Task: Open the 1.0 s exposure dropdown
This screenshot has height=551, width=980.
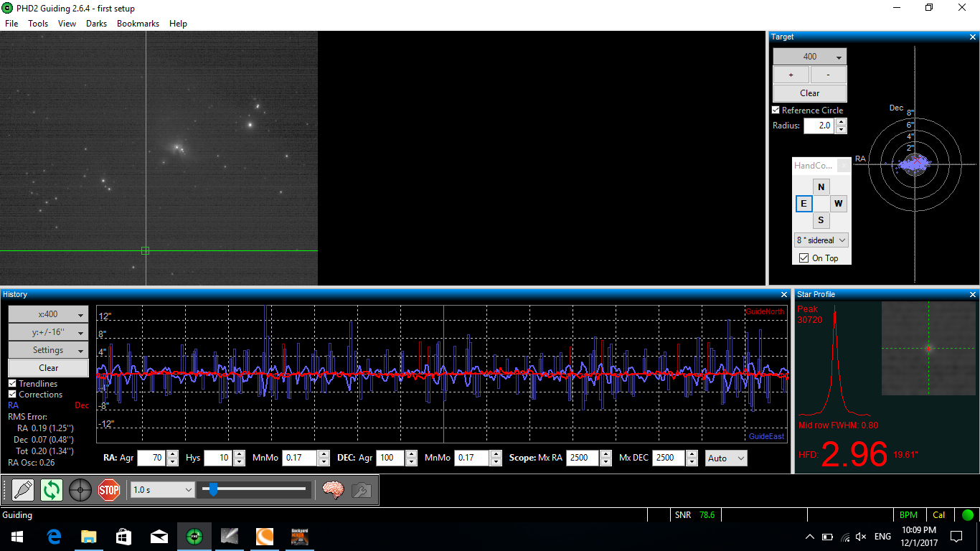Action: coord(163,490)
